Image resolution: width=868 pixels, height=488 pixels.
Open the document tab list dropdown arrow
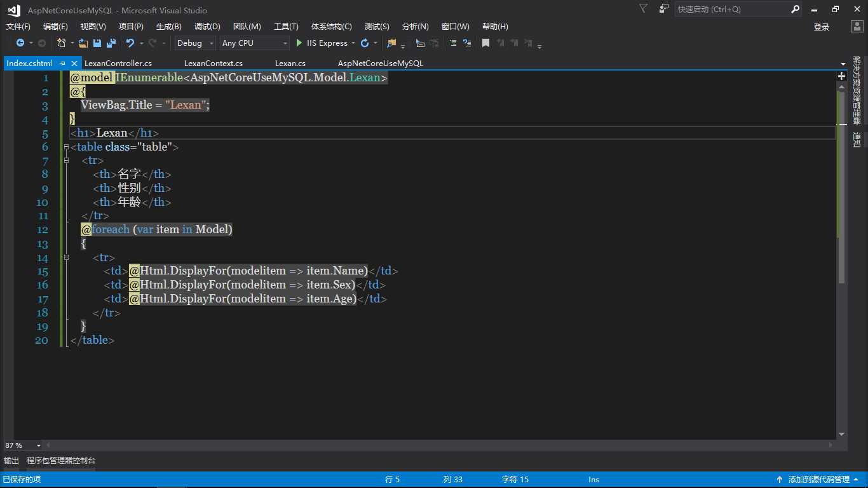point(843,64)
